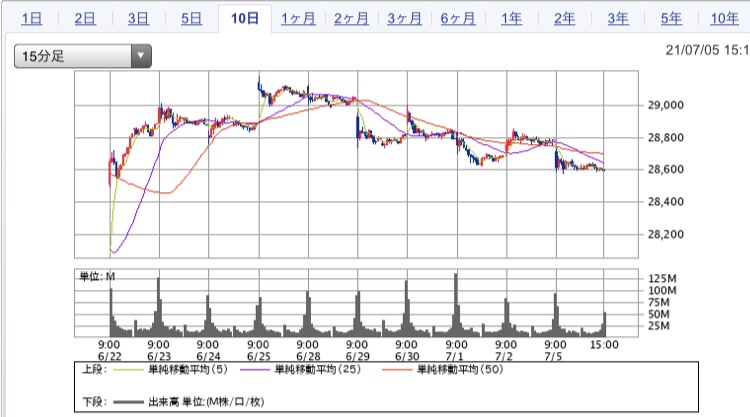Click the 単位: M label in volume chart

click(x=97, y=276)
